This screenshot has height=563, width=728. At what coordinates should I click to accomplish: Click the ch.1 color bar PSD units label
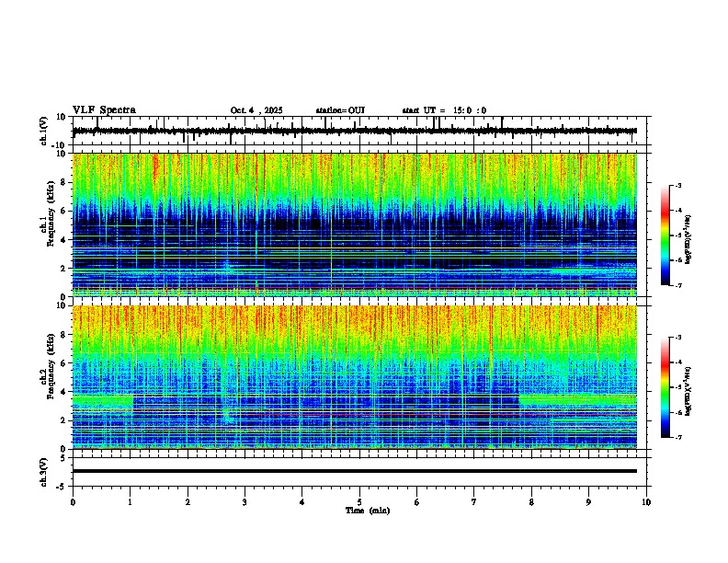688,240
